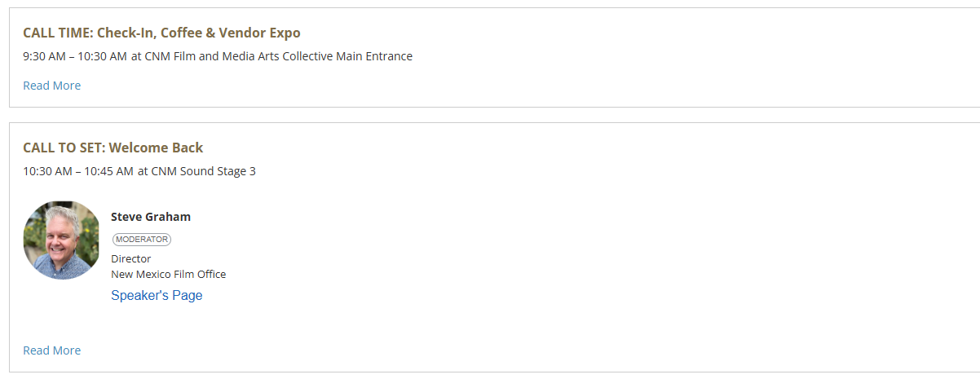Click the 10:30 AM – 10:45 AM time range
980x379 pixels.
tap(78, 172)
